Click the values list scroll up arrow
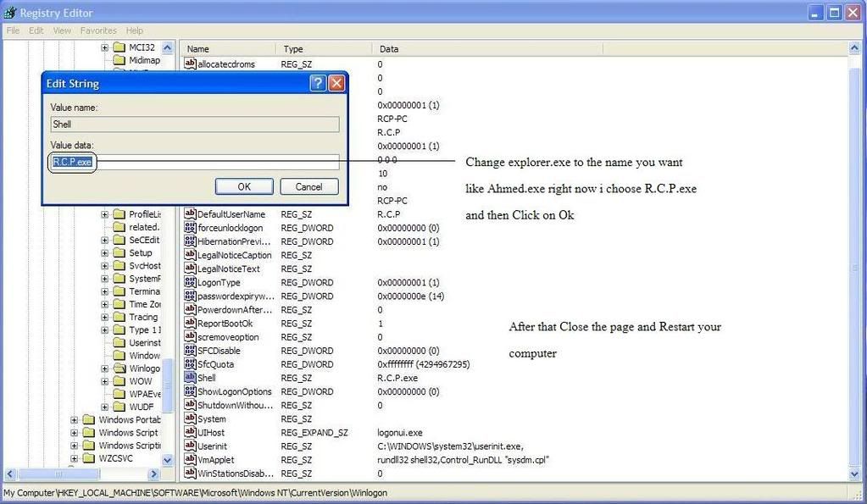The image size is (867, 504). coord(854,48)
